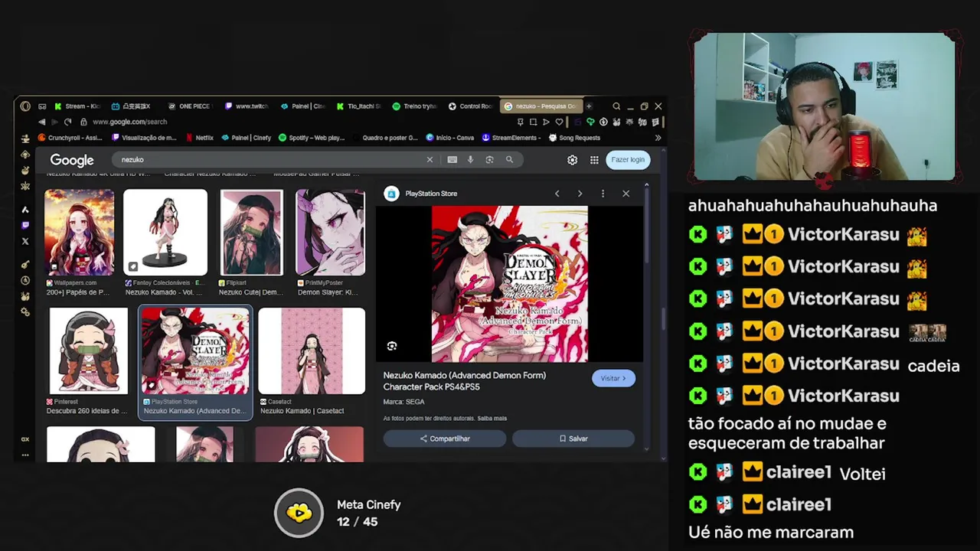Open the X (Twitter) sidebar panel
980x551 pixels.
pos(25,241)
